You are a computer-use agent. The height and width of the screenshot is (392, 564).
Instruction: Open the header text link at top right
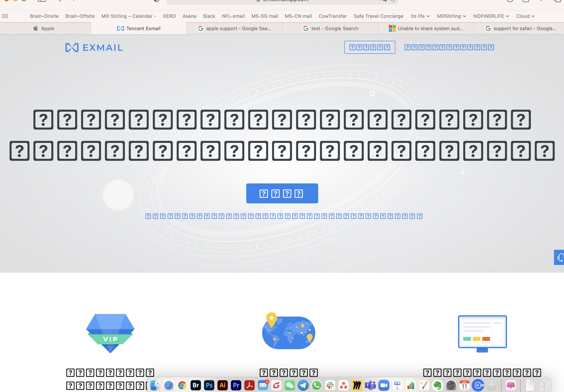click(x=449, y=47)
